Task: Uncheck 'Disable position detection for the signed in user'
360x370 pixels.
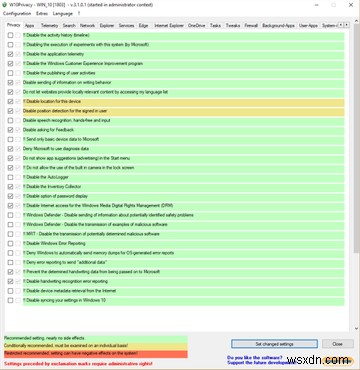Action: [x=11, y=111]
